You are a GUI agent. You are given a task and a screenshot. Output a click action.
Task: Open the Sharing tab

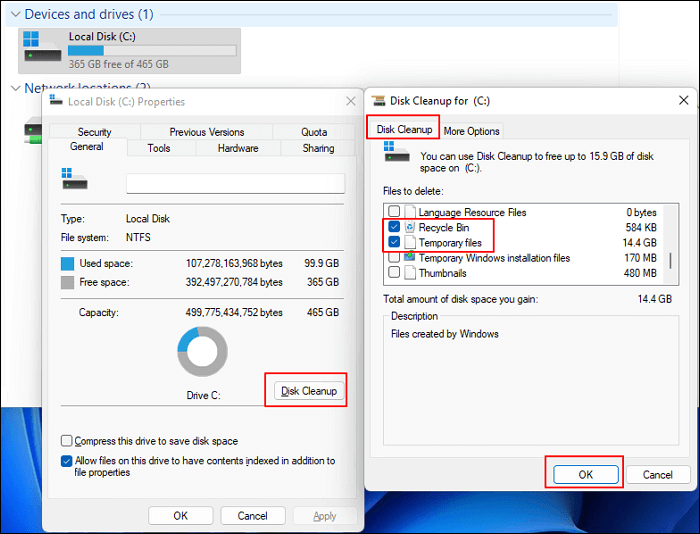pos(318,148)
